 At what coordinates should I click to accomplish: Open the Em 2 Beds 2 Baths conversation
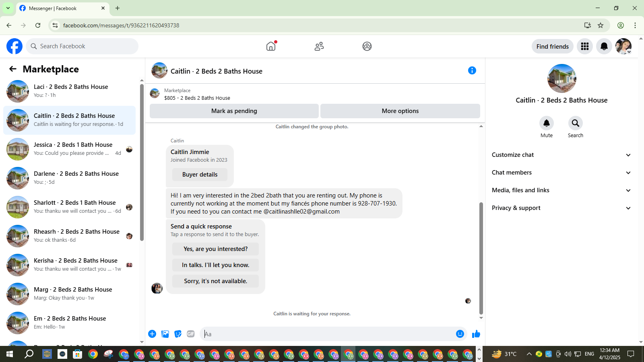[69, 323]
